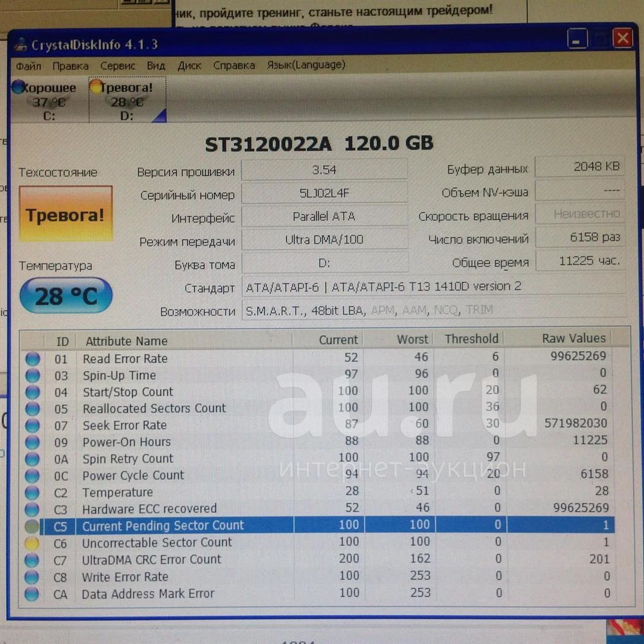Open the Правка menu
Image resolution: width=644 pixels, height=644 pixels.
(x=71, y=66)
